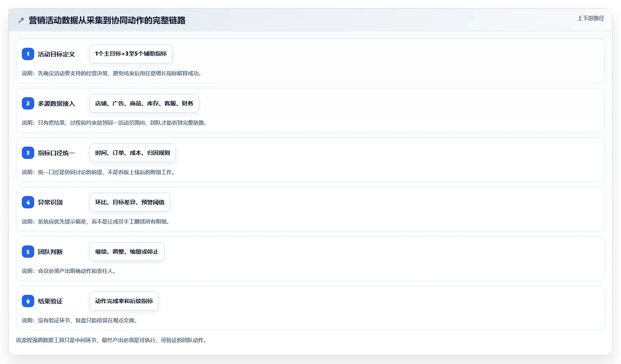Screen dimensions: 621x364
Task: Click the 结果验证 step title
Action: [50, 301]
